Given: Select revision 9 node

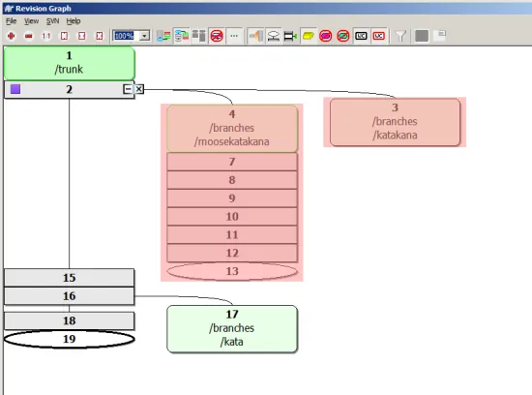Looking at the screenshot, I should [x=232, y=198].
